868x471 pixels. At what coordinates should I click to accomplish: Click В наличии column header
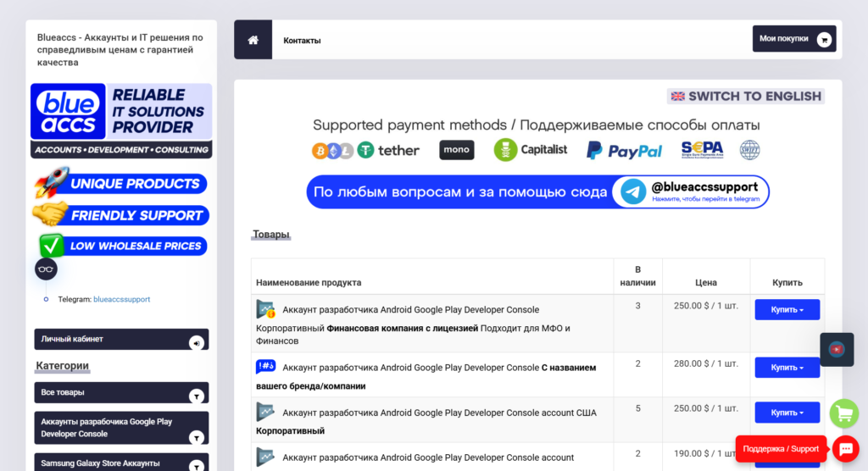pyautogui.click(x=637, y=275)
